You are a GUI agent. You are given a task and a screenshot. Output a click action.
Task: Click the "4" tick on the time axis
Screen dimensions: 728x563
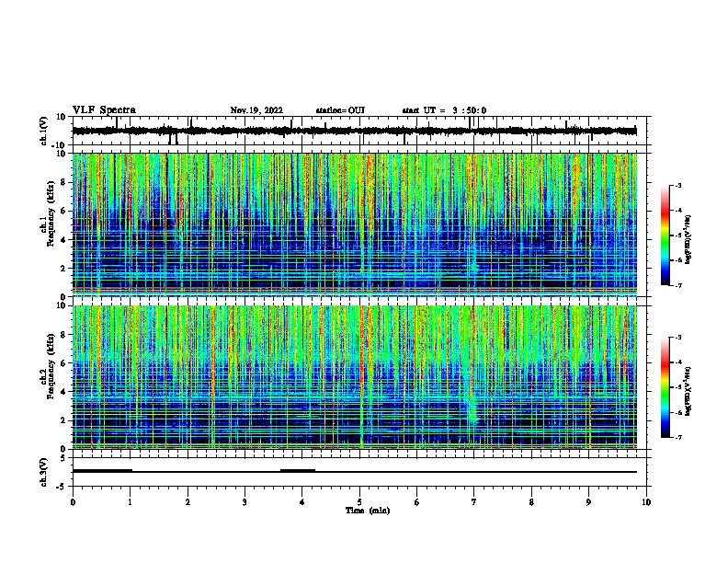[302, 502]
